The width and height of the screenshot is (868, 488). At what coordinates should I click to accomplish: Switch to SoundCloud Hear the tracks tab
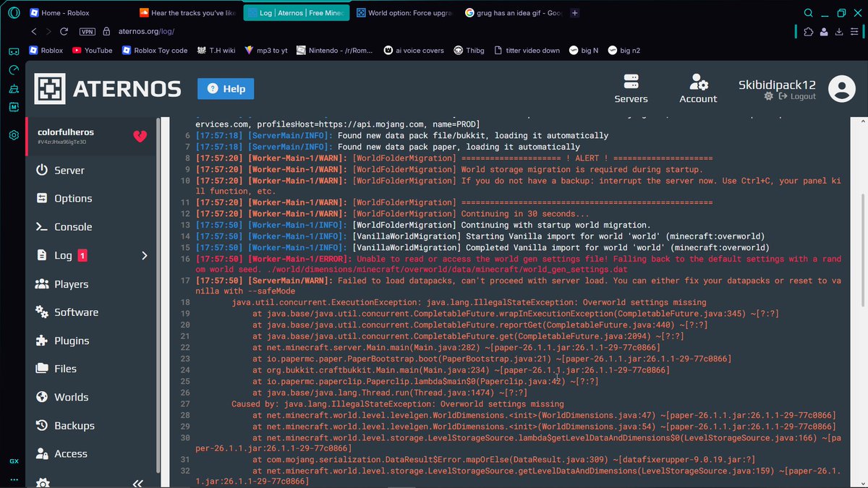click(x=187, y=13)
